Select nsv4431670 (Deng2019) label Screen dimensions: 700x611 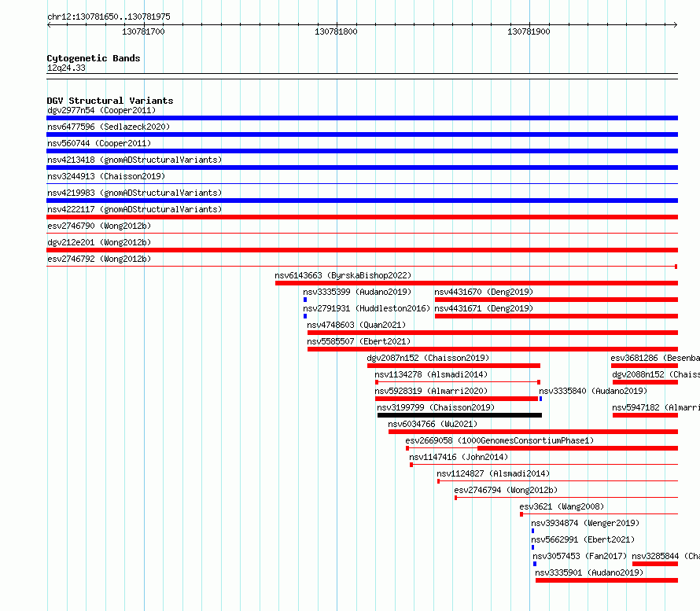click(x=484, y=292)
